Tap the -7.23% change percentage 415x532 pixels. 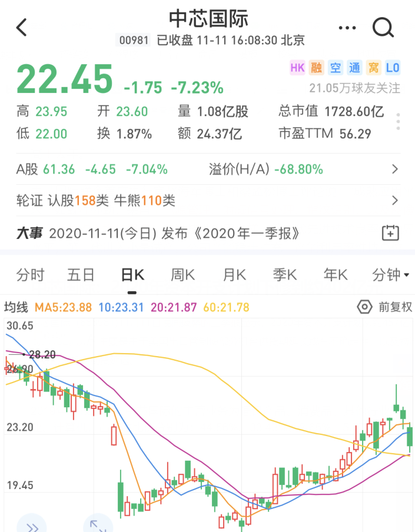(197, 88)
